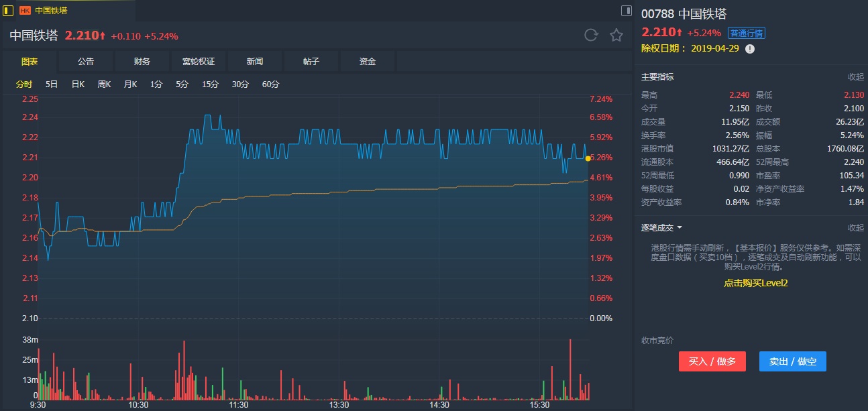This screenshot has width=868, height=411.
Task: Switch chart to 60分 interval
Action: 270,84
